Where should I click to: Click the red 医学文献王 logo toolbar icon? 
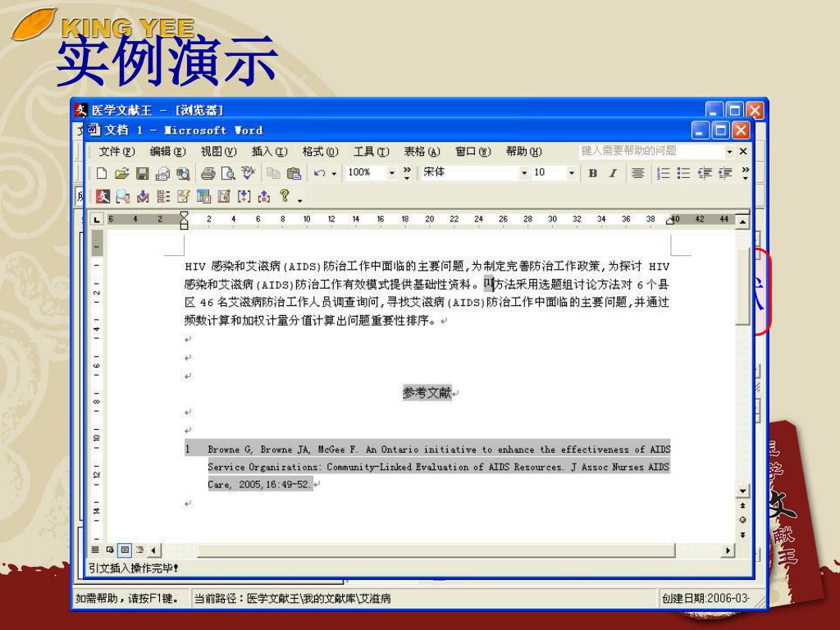click(103, 197)
